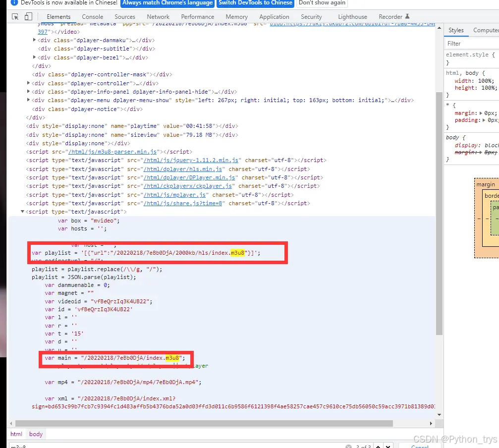Collapse the inline text/javascript script node

[23, 211]
